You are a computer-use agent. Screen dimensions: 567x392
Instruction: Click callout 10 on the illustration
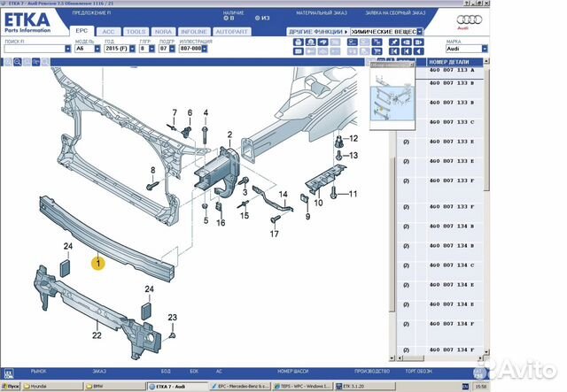[318, 203]
